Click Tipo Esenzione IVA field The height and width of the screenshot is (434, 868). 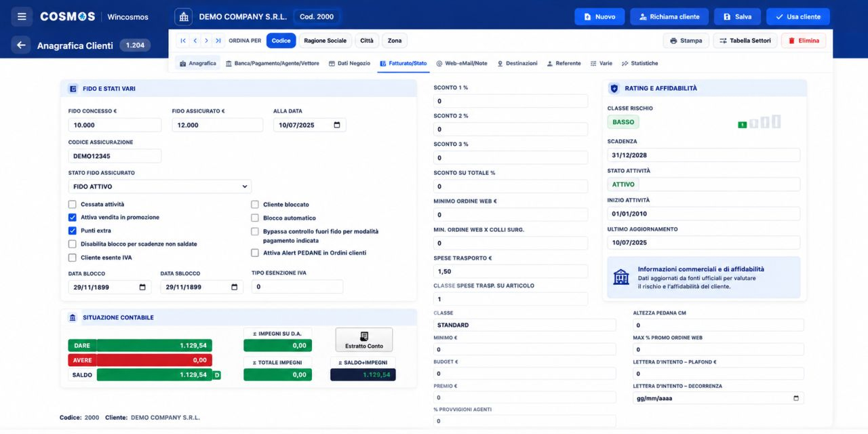point(297,287)
